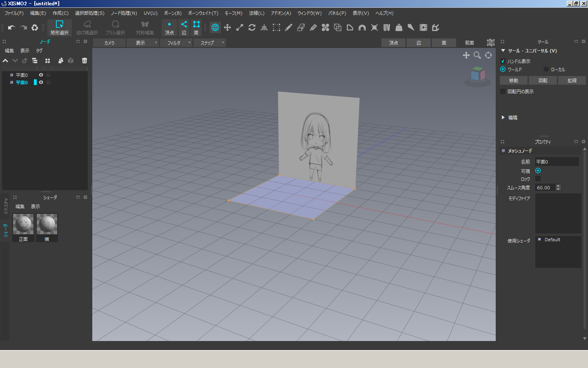Select the unselected white 平面0 node row

point(45,75)
